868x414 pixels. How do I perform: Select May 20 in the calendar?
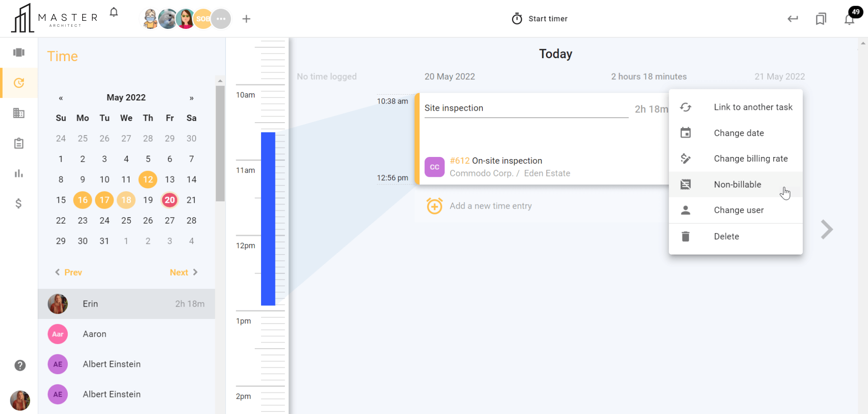170,200
